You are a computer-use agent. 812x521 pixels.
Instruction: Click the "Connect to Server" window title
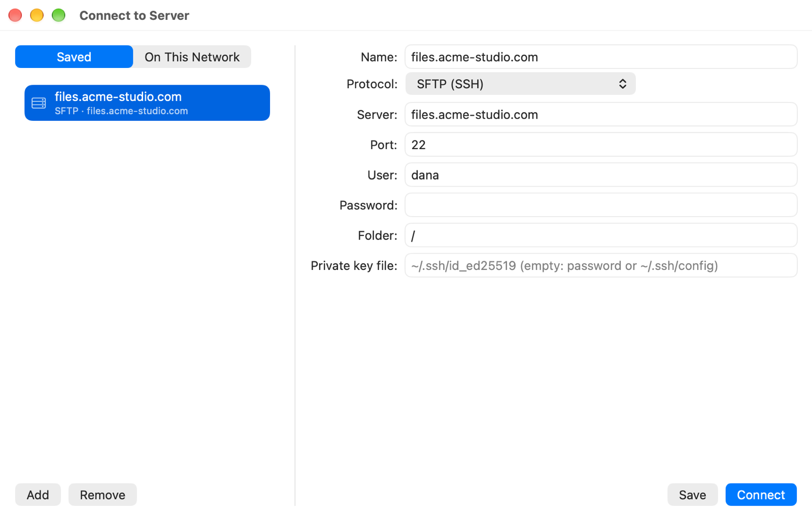(134, 16)
